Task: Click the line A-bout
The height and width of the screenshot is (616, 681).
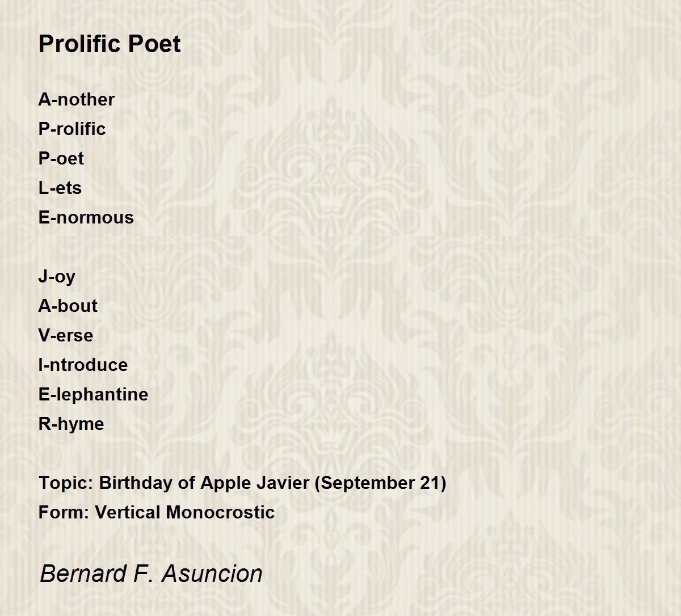Action: pos(68,306)
